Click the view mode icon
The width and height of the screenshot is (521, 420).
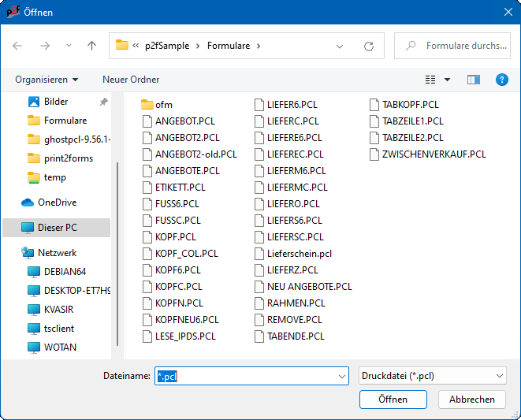(430, 80)
